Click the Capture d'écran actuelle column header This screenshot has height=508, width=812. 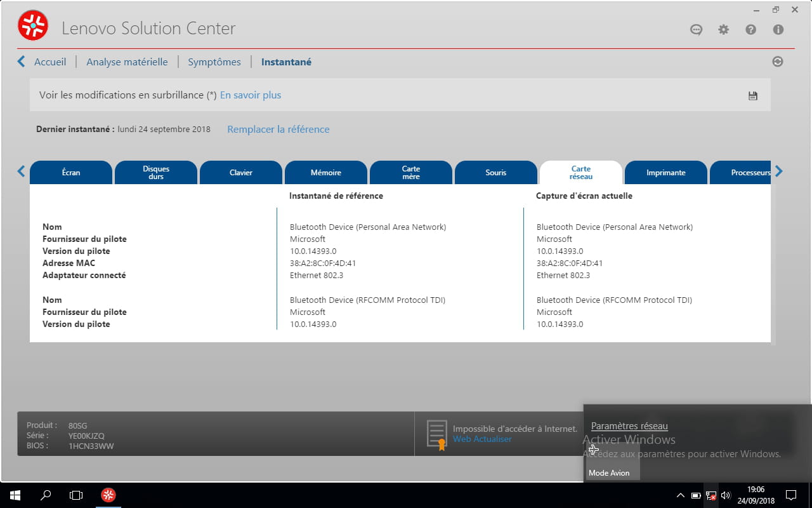[x=584, y=196]
